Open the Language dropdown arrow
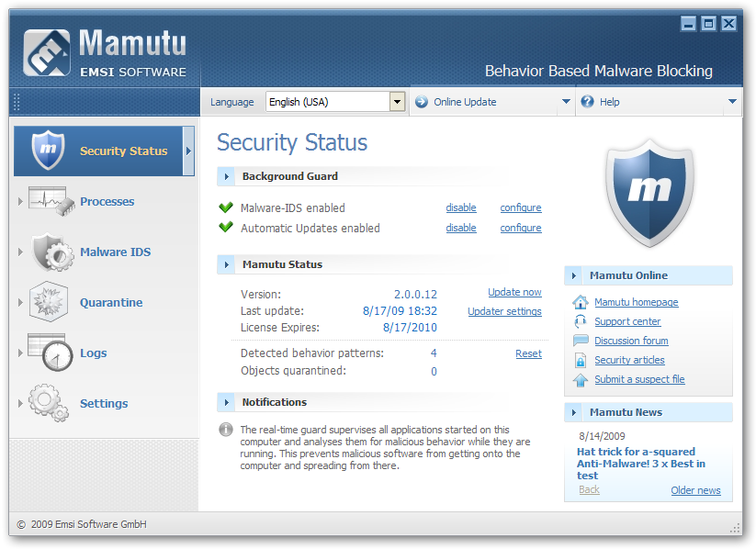Screen dimensions: 756x549 click(397, 102)
